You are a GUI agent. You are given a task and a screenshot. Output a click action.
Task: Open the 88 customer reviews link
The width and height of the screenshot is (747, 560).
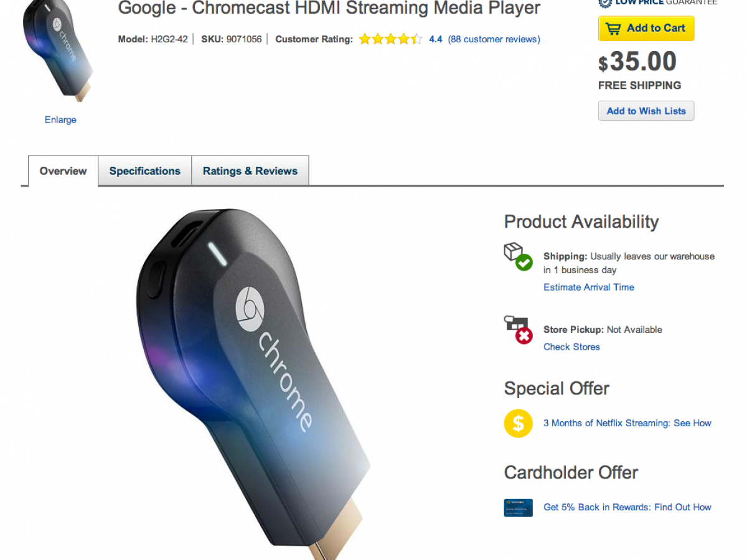[x=494, y=39]
